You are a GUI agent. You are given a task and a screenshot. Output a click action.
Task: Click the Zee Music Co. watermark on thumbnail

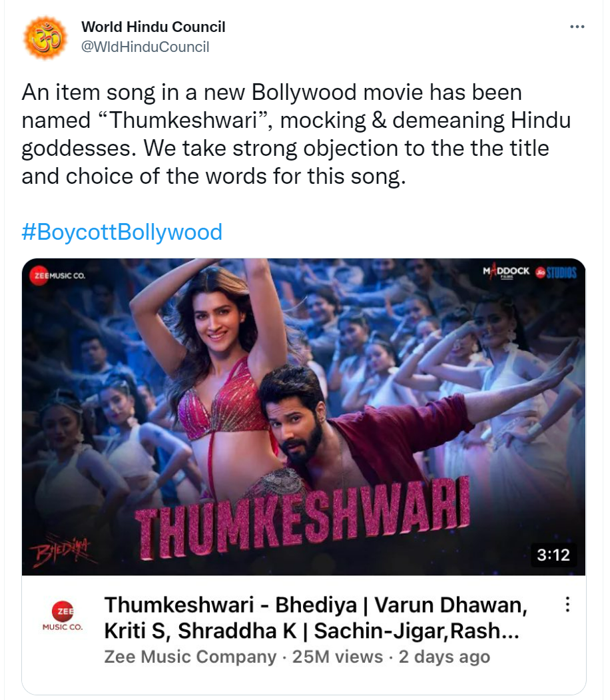pyautogui.click(x=57, y=276)
